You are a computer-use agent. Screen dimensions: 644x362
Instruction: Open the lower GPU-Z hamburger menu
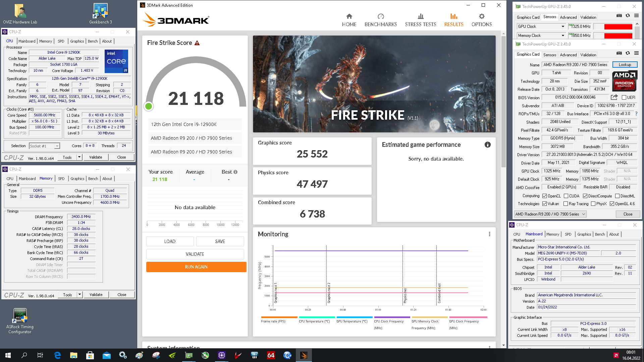coord(636,53)
